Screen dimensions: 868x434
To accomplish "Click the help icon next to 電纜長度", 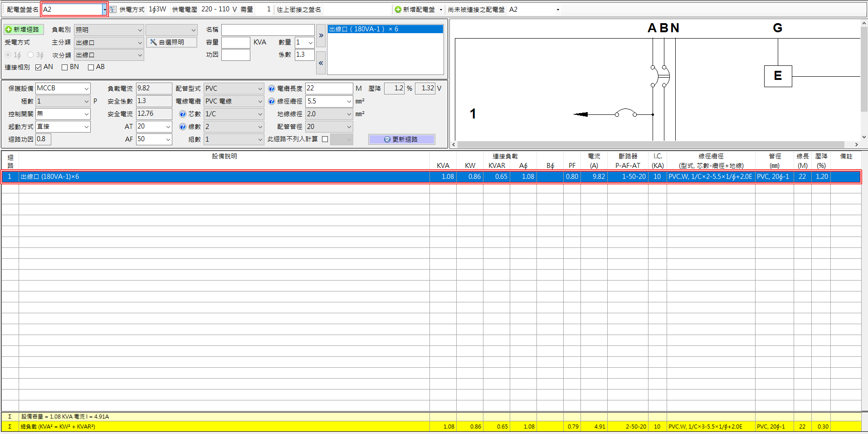I will (271, 89).
